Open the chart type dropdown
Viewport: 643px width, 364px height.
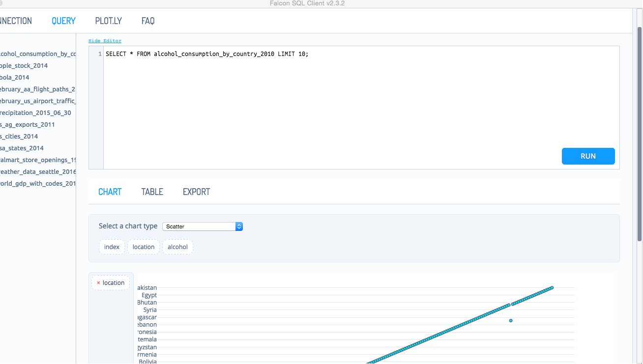(199, 226)
